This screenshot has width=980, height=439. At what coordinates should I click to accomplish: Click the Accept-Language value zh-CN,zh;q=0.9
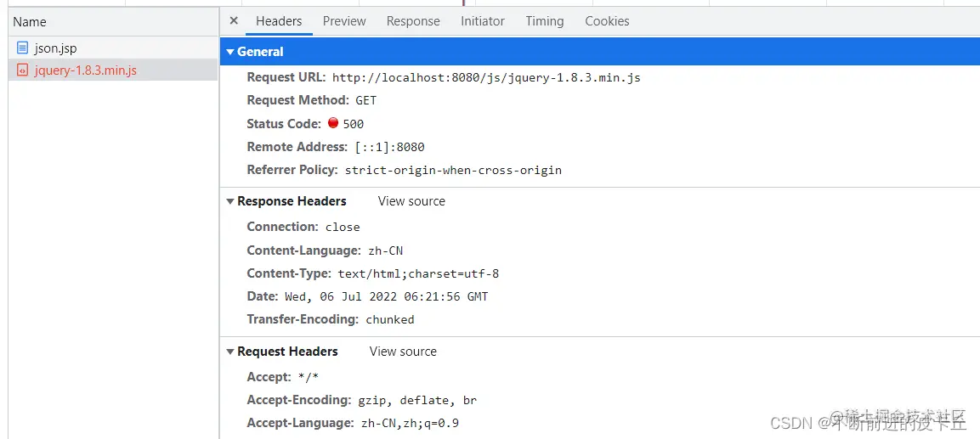click(410, 424)
